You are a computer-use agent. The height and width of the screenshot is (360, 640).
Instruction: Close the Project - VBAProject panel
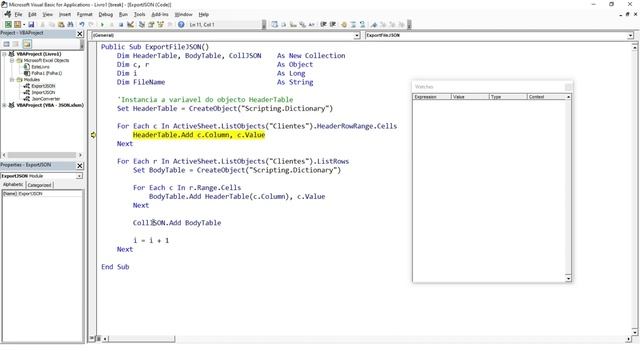[80, 33]
